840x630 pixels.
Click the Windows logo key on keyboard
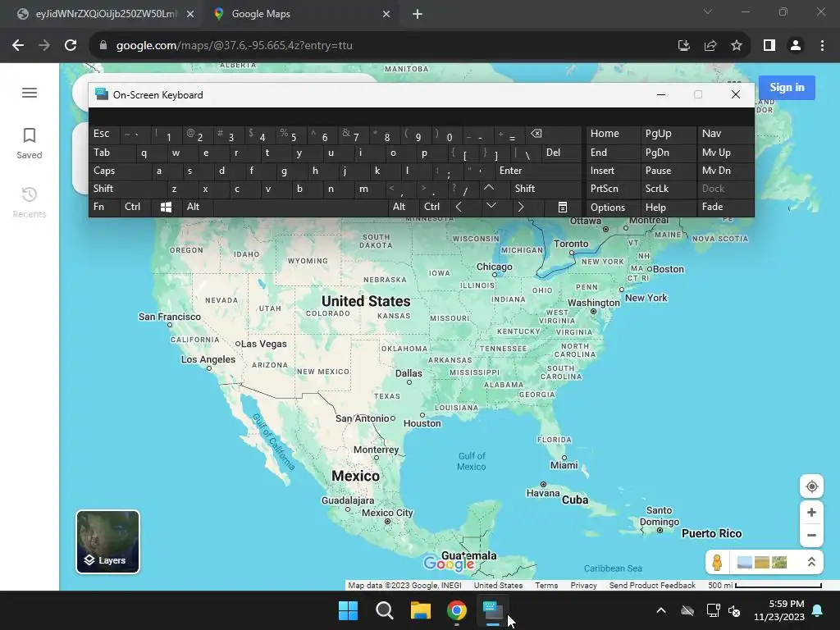(166, 208)
